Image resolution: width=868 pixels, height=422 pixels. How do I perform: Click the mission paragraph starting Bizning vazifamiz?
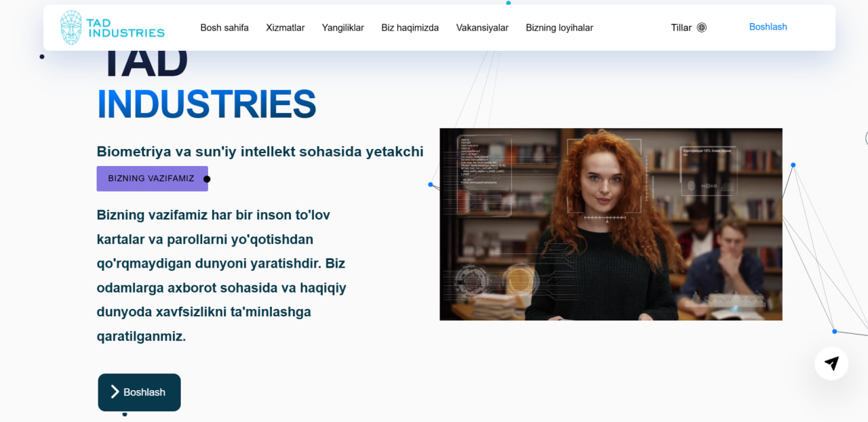[222, 275]
